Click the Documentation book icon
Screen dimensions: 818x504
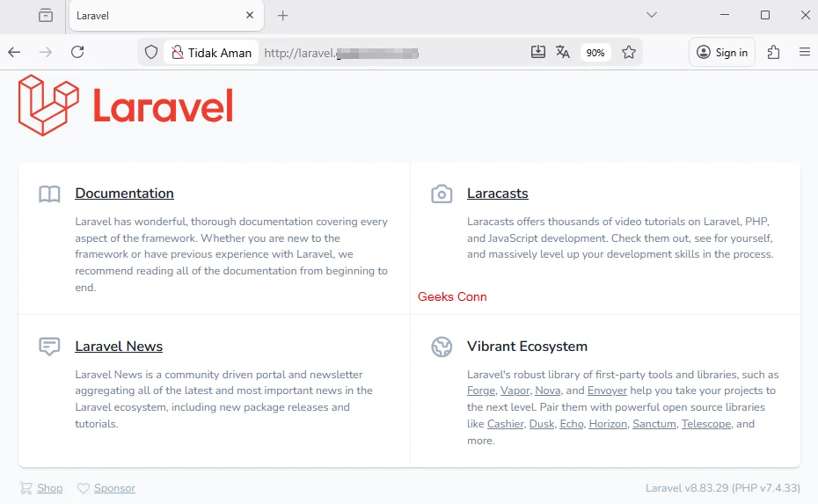click(x=49, y=194)
